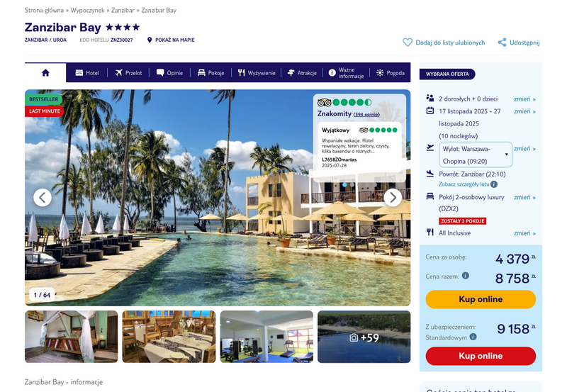Viewport: 567px width, 392px height.
Task: Select the Wyżywienie tab
Action: click(257, 73)
